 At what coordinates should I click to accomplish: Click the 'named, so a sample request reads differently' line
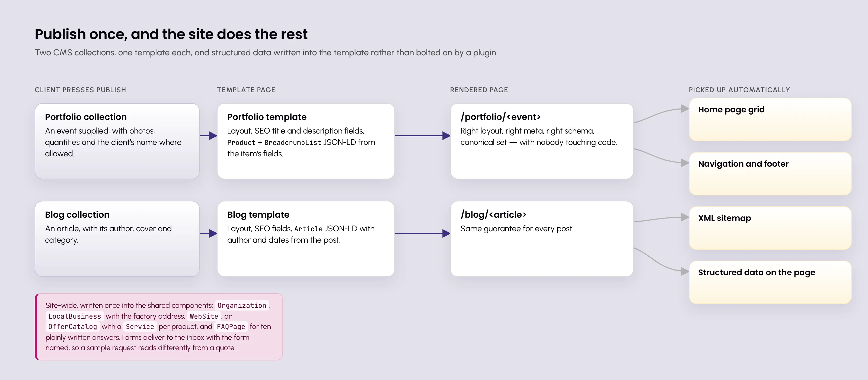(x=141, y=348)
